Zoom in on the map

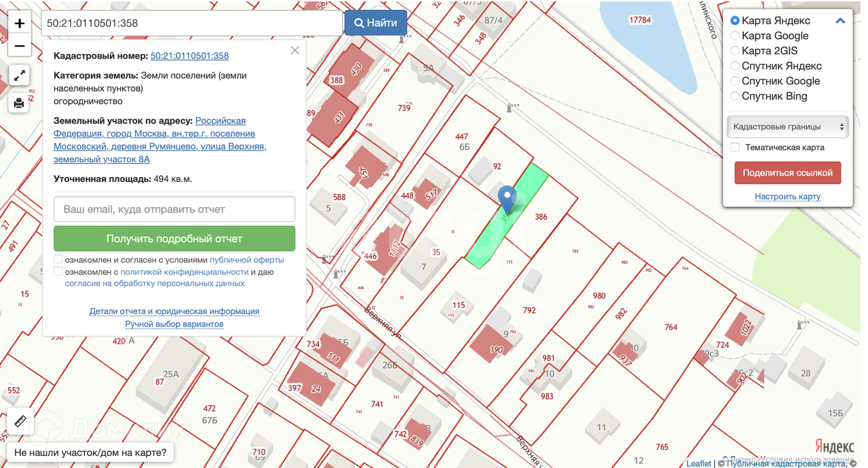(x=19, y=23)
